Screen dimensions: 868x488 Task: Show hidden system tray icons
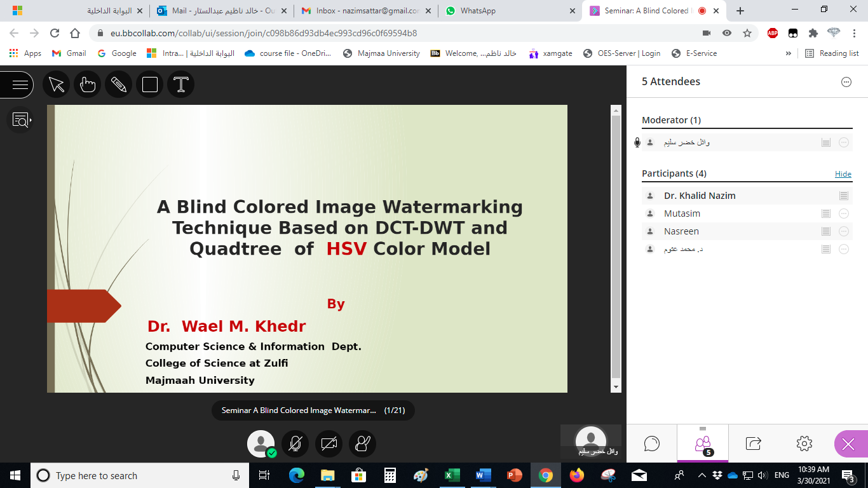(702, 475)
